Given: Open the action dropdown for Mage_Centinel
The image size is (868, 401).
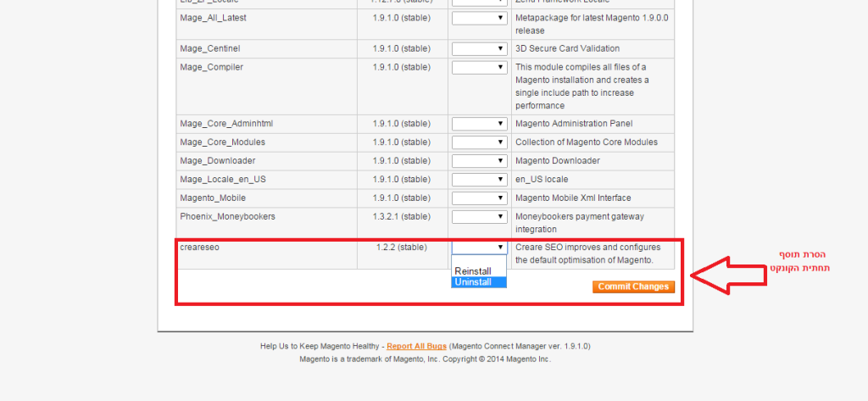Looking at the screenshot, I should (480, 48).
